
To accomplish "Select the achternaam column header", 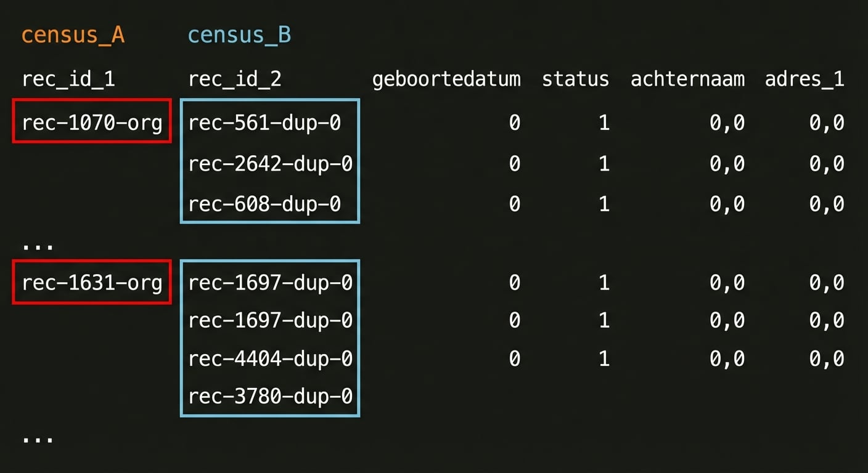I will pos(687,79).
